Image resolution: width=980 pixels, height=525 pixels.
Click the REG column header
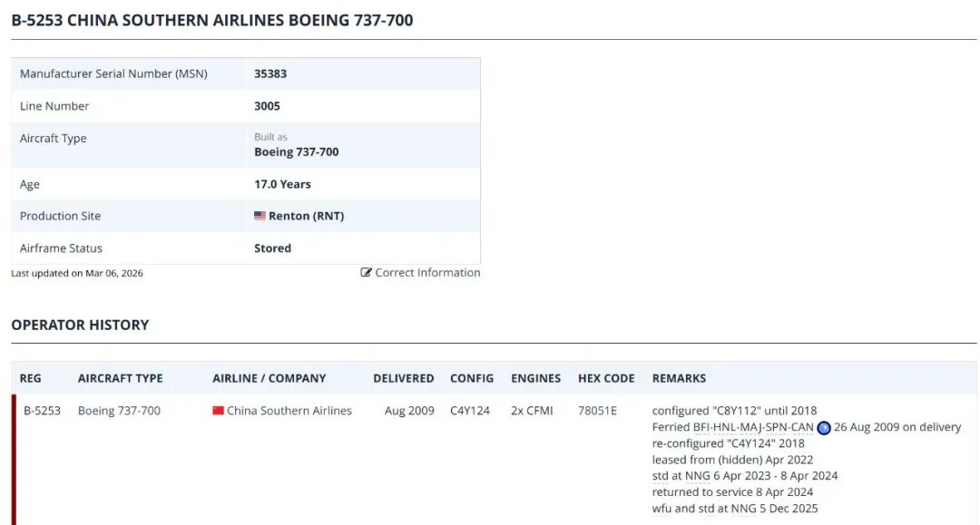30,378
